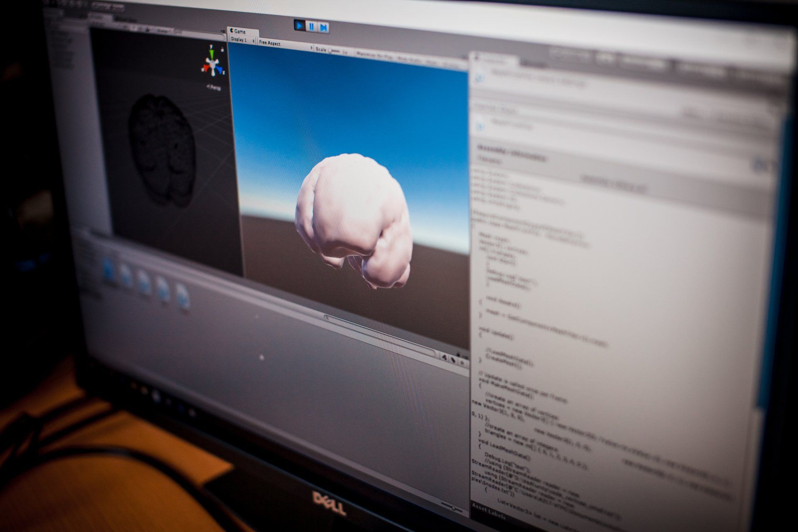Screen dimensions: 798x532
Task: Click the Pause button
Action: 311,27
